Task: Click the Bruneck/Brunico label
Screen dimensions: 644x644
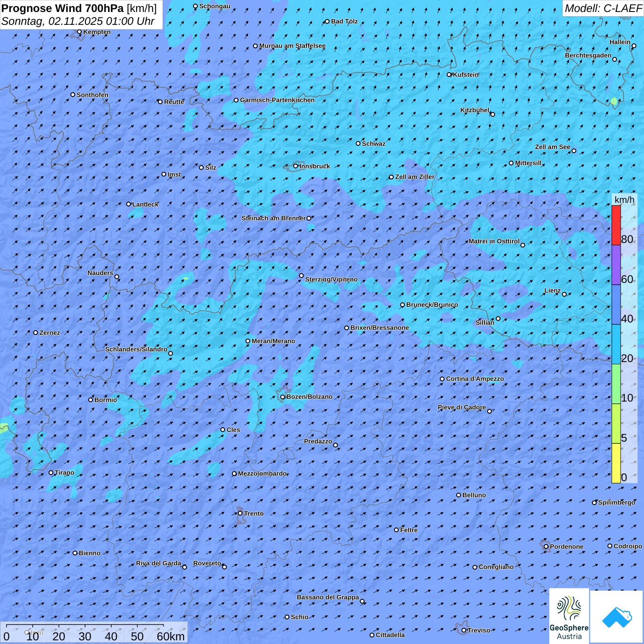Action: coord(432,305)
